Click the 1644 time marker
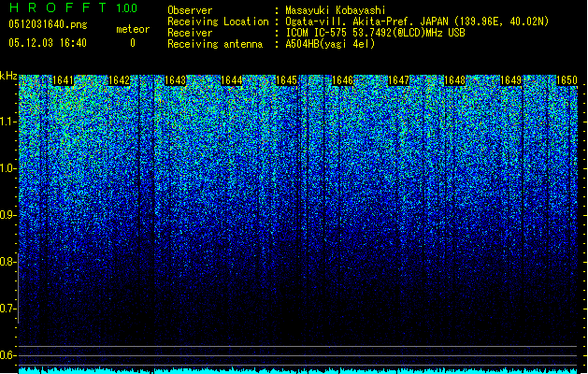Screen dimensions: 588x374 pos(232,80)
